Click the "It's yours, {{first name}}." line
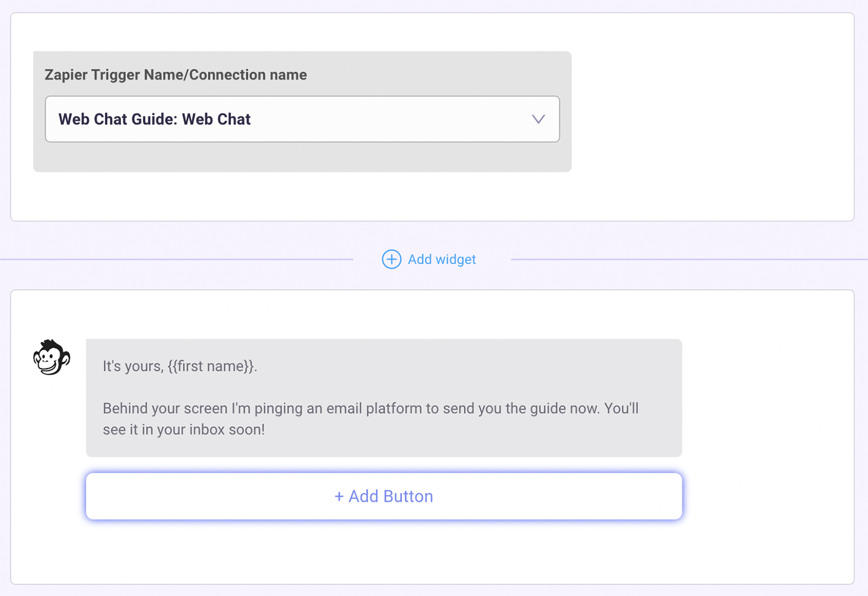 pos(180,366)
